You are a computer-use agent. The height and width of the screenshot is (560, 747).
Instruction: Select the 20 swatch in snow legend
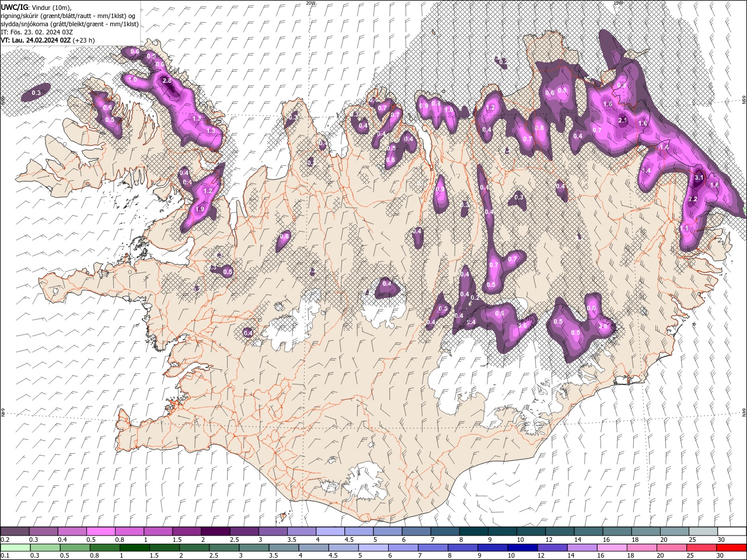click(675, 531)
